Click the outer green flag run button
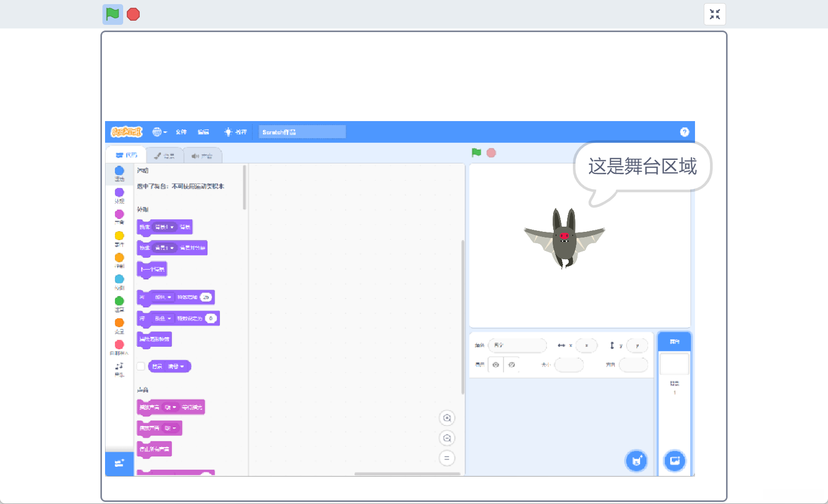828x504 pixels. pos(112,14)
